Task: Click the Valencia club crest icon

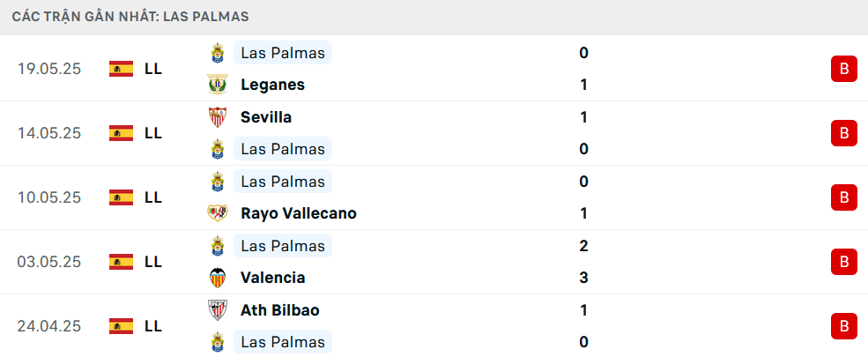Action: tap(217, 278)
